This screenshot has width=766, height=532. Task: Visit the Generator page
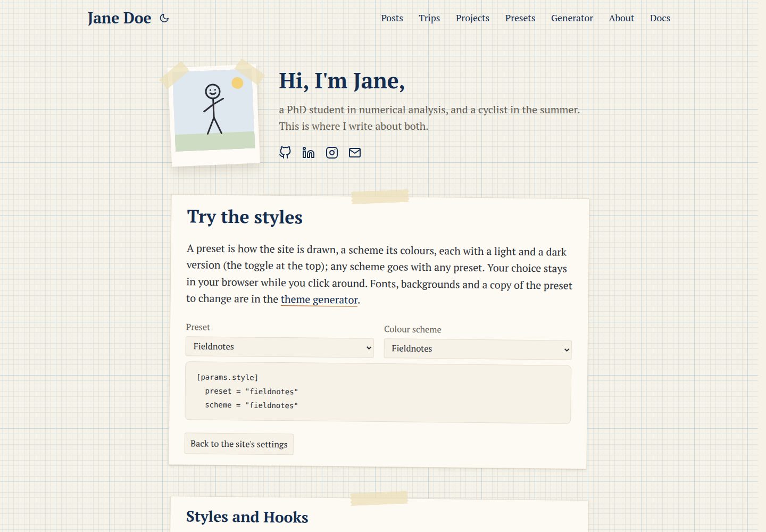(x=572, y=18)
